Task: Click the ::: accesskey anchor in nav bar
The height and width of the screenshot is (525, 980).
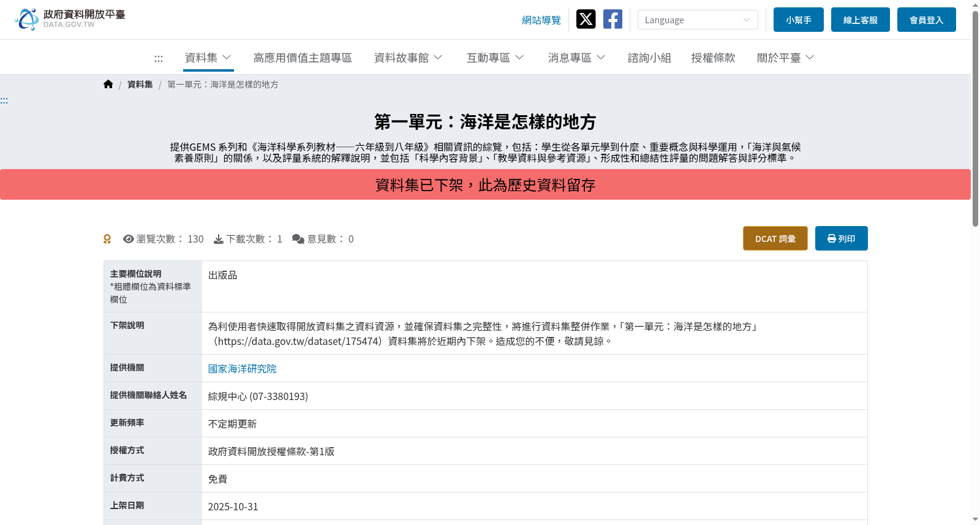Action: [x=159, y=58]
